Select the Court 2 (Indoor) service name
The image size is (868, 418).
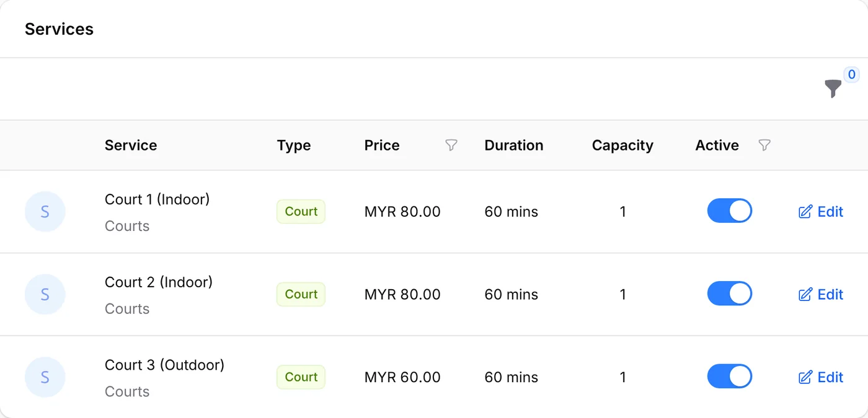[x=159, y=282]
